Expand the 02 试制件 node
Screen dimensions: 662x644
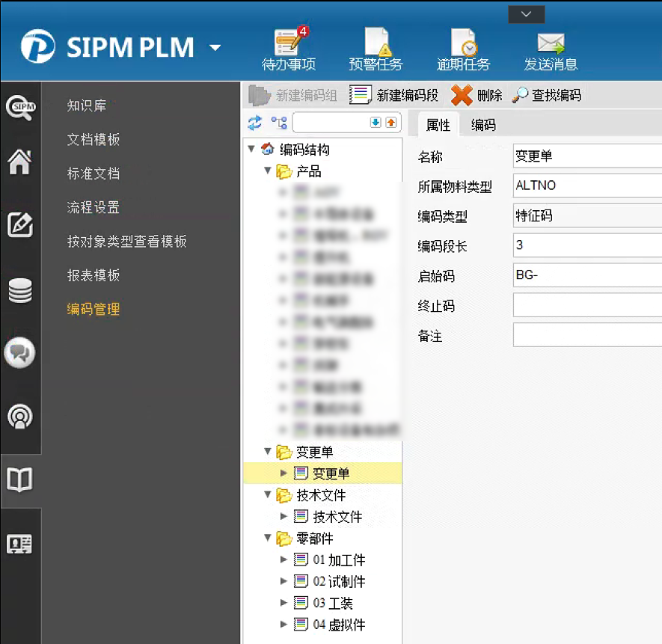[284, 580]
